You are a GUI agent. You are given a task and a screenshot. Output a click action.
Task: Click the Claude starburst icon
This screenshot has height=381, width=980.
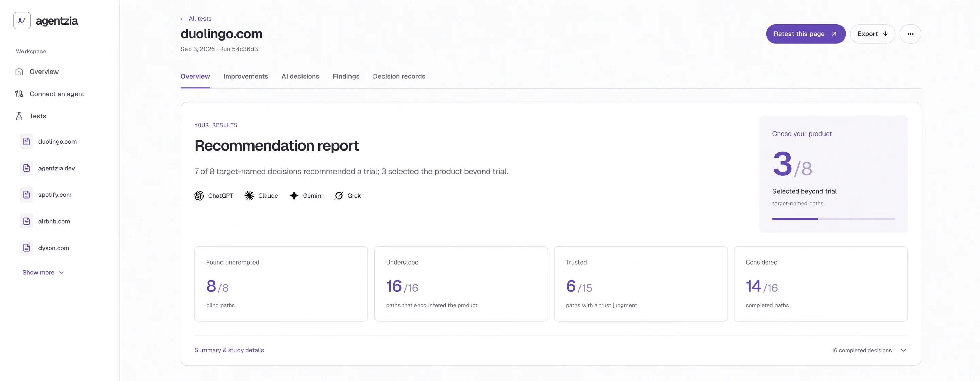click(249, 196)
